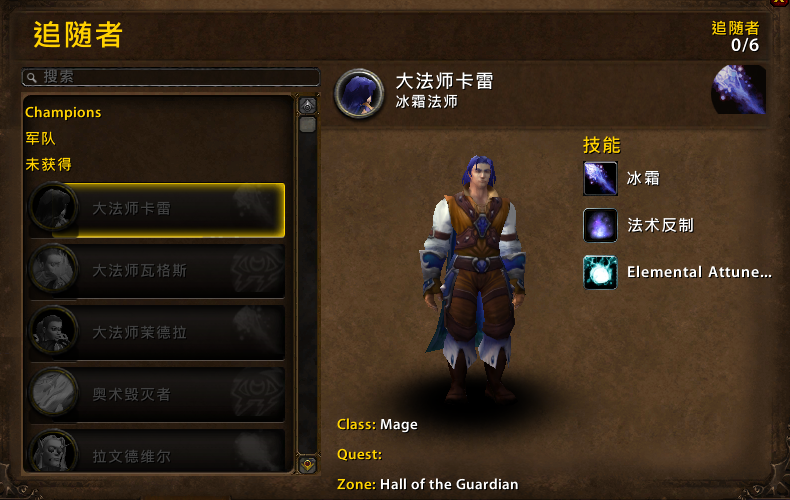
Task: Click the large frost spec icon top-right
Action: pyautogui.click(x=739, y=90)
